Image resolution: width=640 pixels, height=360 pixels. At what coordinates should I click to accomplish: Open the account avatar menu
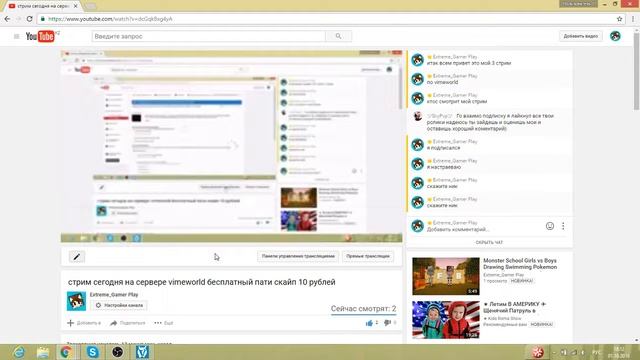[x=615, y=36]
